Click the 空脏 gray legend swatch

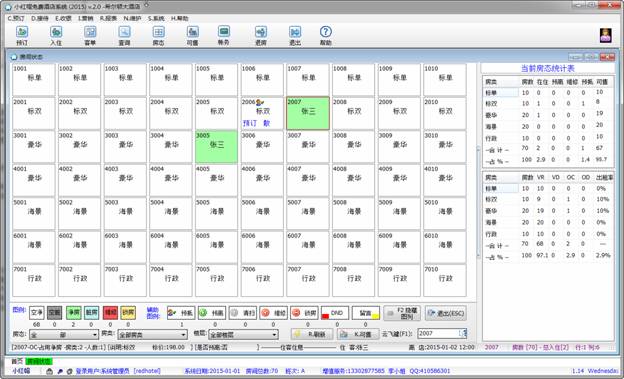(x=55, y=313)
